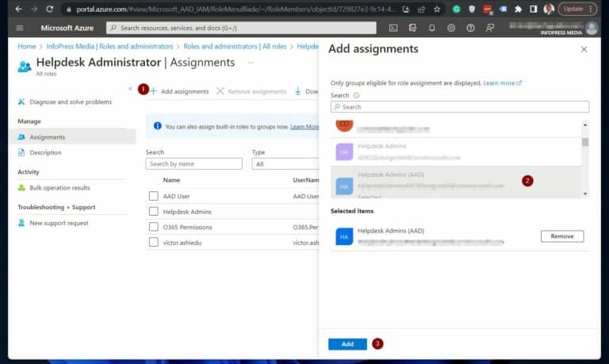
Task: Click the info icon next to Search label
Action: tap(356, 95)
